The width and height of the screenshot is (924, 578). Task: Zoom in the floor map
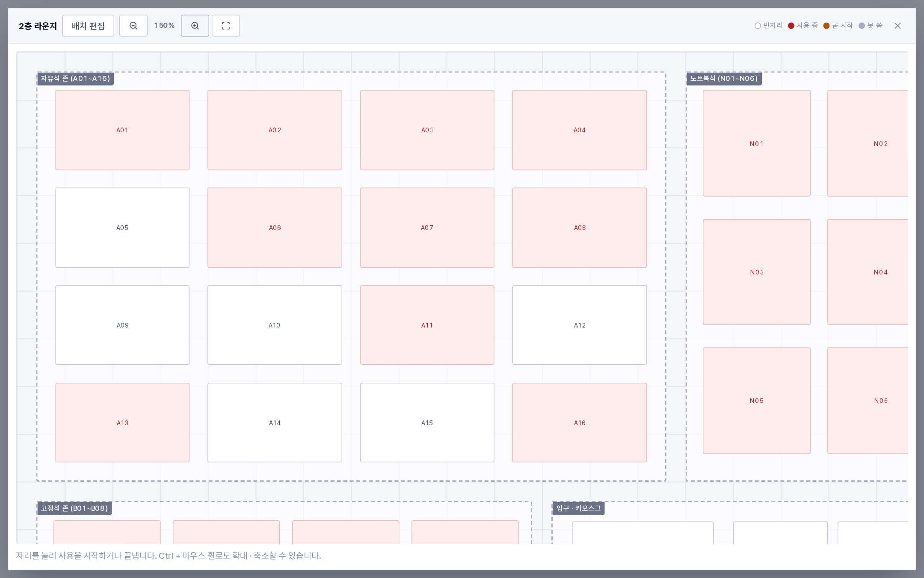tap(195, 26)
